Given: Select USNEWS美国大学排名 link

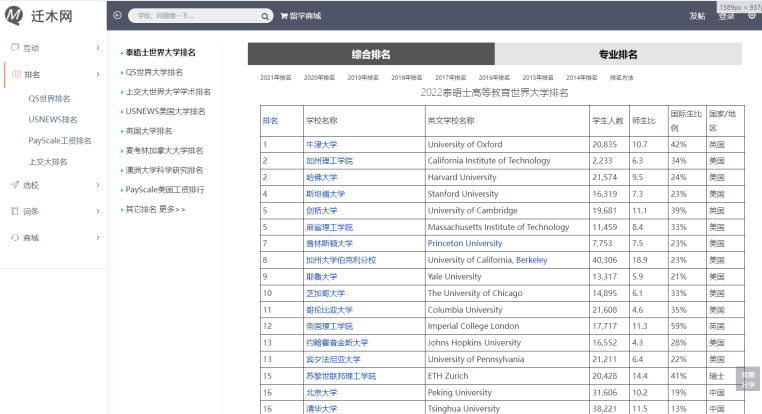Looking at the screenshot, I should point(165,111).
